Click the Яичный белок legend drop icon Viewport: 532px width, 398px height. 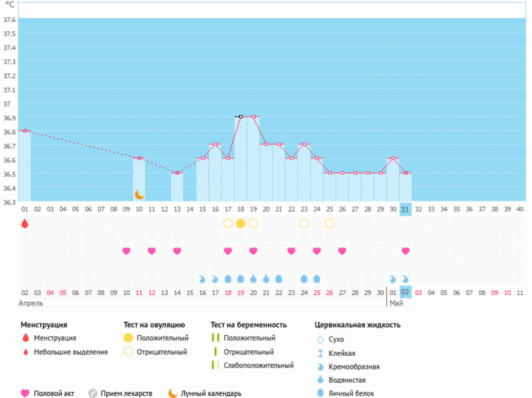point(320,393)
